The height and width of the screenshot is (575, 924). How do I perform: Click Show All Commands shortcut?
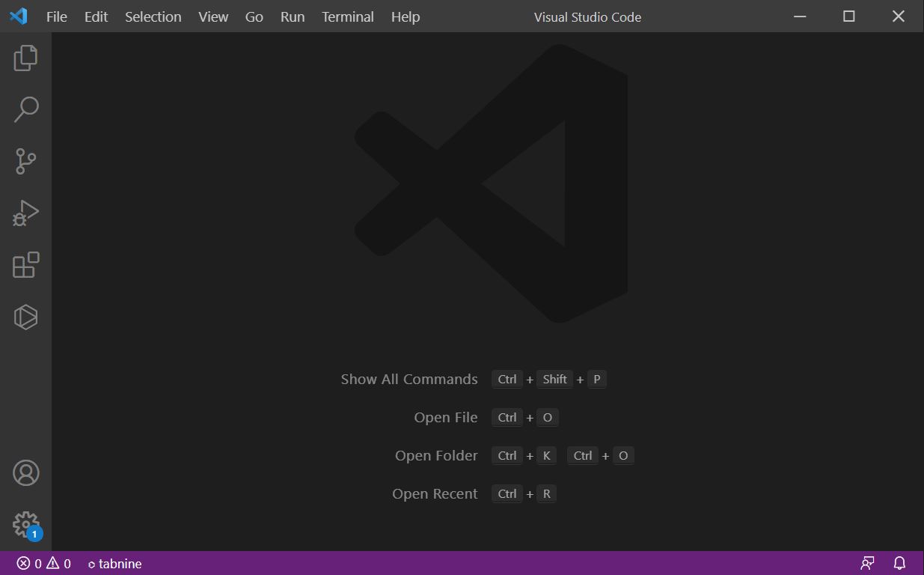click(409, 379)
